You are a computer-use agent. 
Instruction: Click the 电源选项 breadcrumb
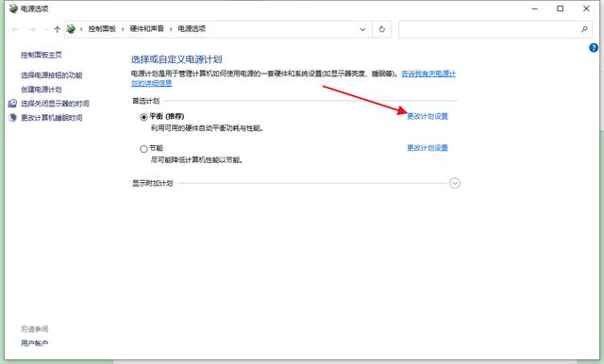pyautogui.click(x=192, y=29)
